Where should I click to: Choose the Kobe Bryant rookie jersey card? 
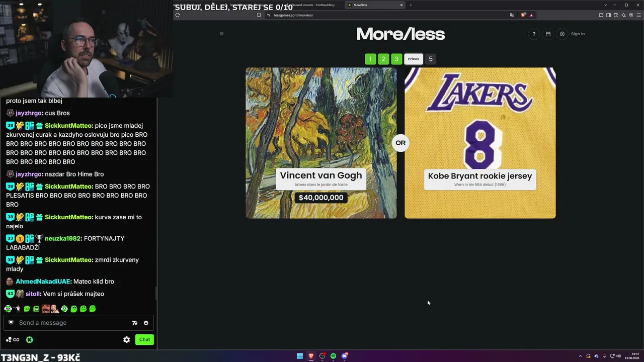click(480, 143)
